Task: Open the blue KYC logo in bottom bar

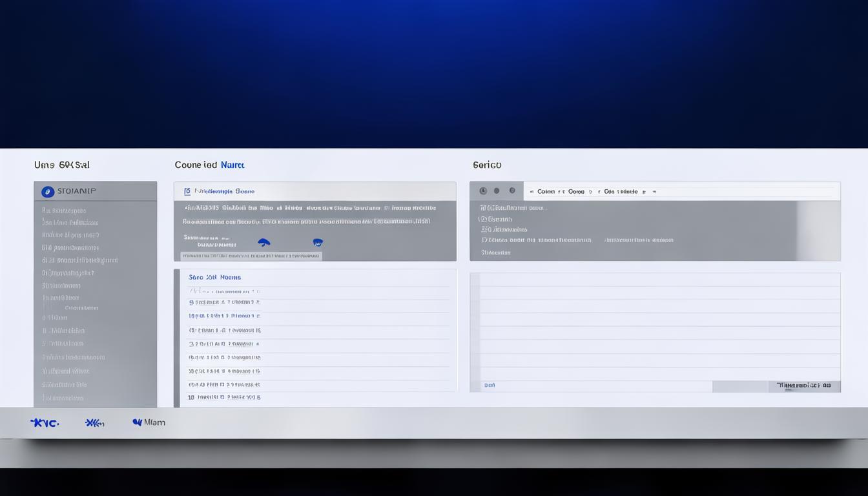Action: (x=45, y=423)
